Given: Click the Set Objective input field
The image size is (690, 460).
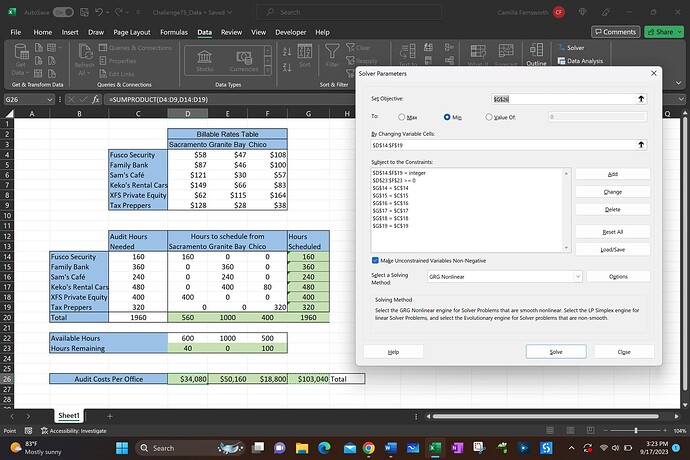Looking at the screenshot, I should tap(563, 99).
